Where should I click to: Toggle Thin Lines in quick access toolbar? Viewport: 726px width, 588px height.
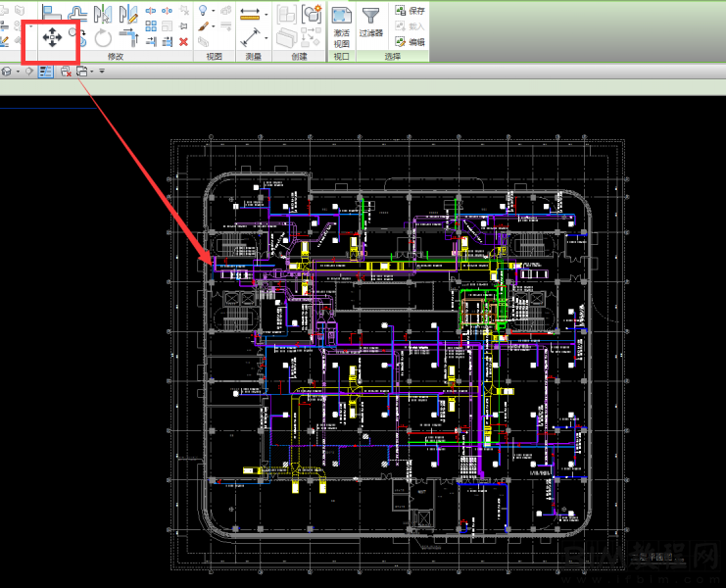click(46, 72)
